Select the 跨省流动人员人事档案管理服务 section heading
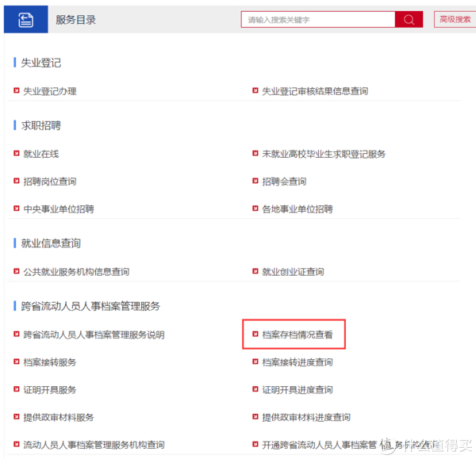 point(90,306)
